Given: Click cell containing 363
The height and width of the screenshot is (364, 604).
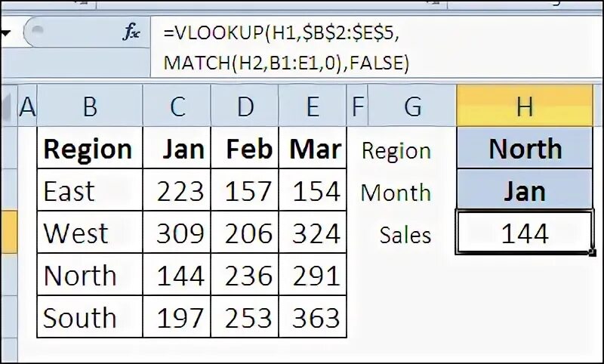Looking at the screenshot, I should [313, 317].
